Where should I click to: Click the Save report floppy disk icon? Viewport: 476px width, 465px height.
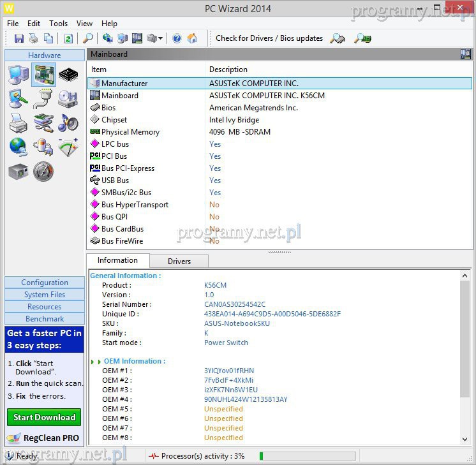[19, 38]
